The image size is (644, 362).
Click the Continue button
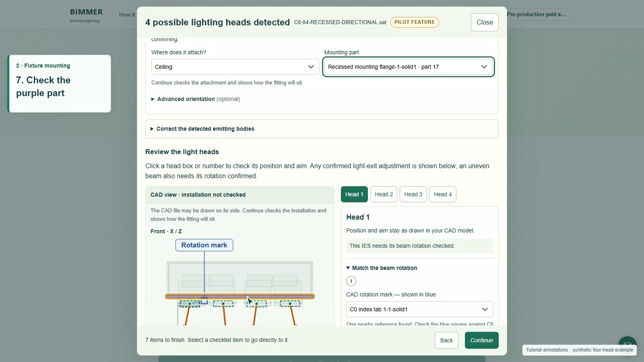coord(482,340)
